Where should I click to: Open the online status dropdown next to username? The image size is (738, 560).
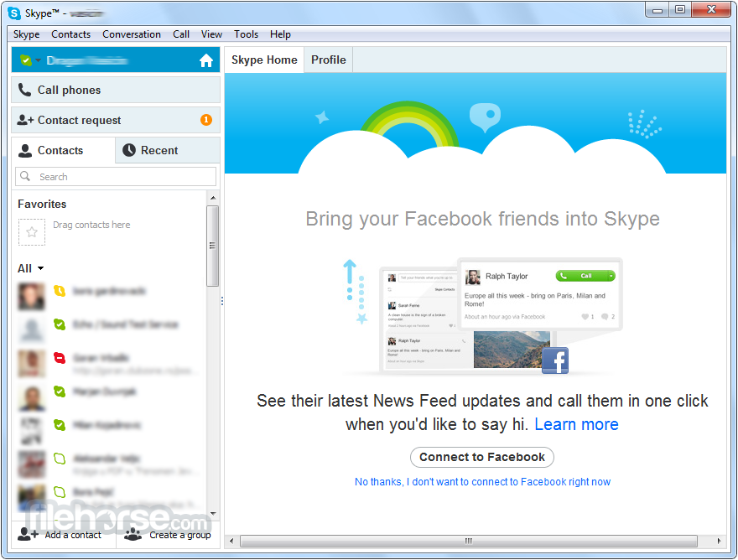click(38, 61)
